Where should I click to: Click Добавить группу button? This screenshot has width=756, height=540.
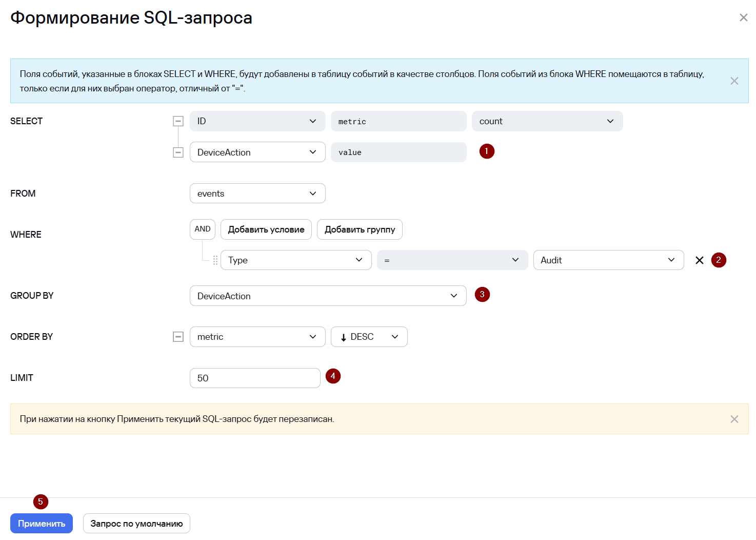click(360, 229)
